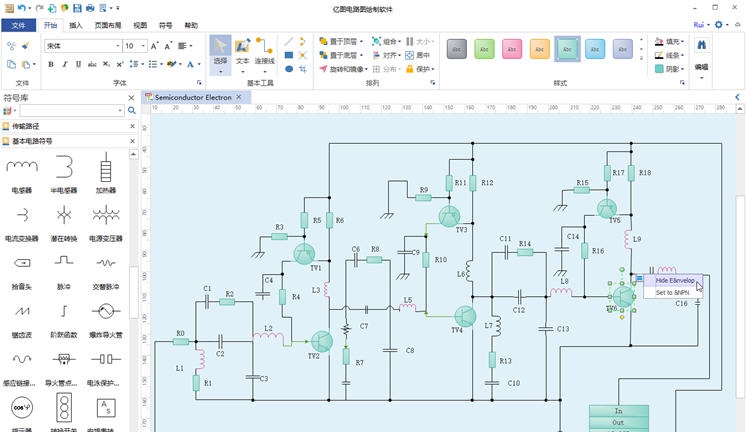Screen dimensions: 746x432
Task: Choose the text tool in ribbon
Action: click(x=242, y=52)
